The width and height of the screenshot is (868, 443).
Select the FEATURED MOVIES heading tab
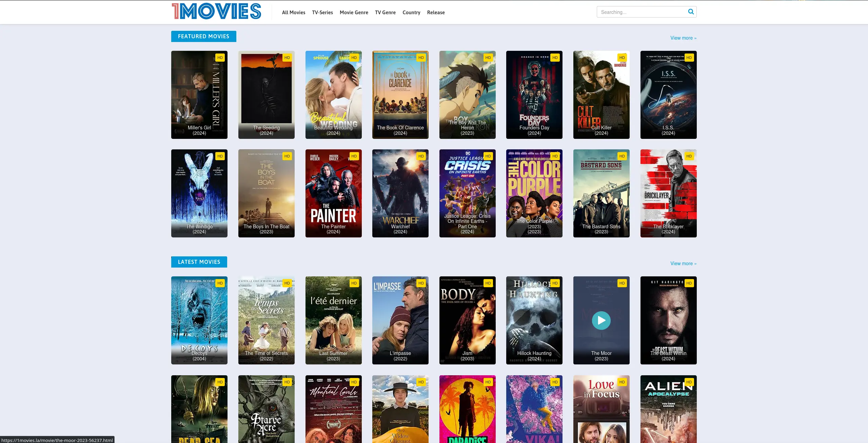click(x=203, y=36)
